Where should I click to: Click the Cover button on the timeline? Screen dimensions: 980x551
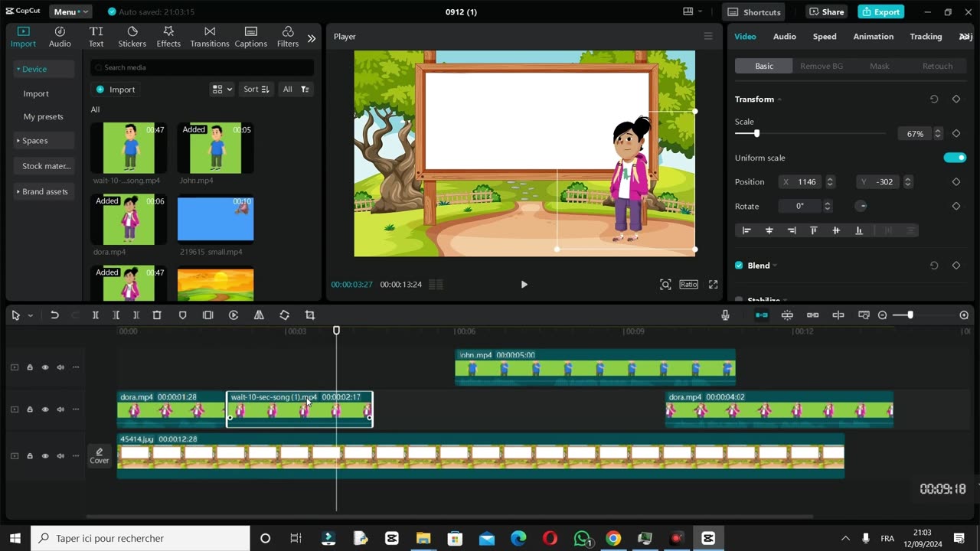[100, 455]
